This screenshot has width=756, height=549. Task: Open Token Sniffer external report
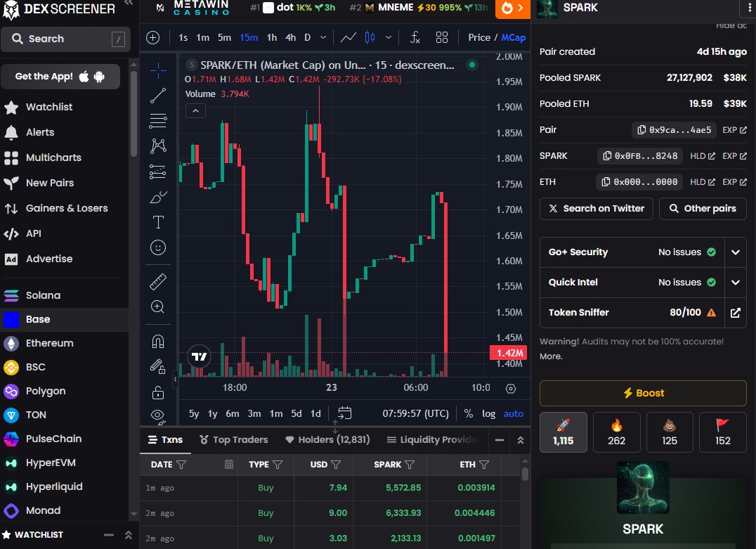735,313
